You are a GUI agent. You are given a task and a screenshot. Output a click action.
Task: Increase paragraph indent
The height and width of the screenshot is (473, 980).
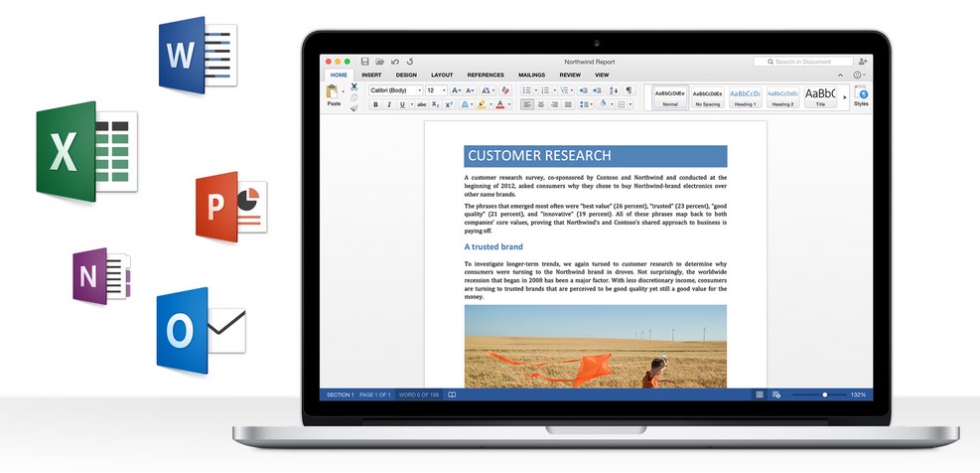(597, 90)
